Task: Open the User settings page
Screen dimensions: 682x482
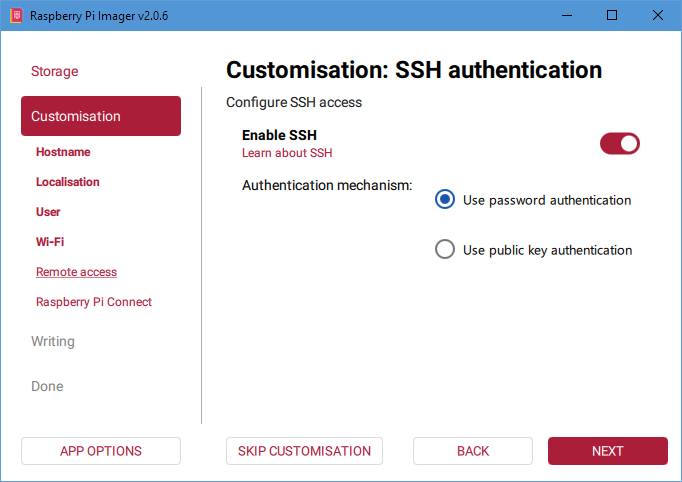Action: [x=48, y=212]
